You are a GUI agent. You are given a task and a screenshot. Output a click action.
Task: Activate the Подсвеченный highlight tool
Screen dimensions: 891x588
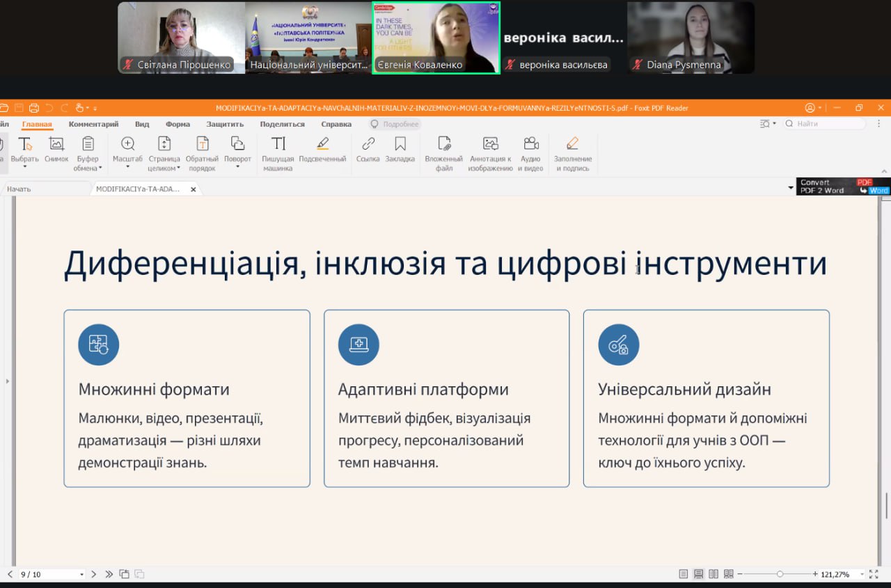[x=322, y=144]
